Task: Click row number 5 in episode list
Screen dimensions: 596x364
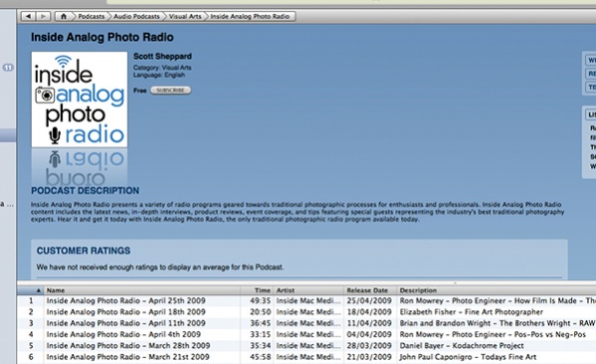Action: point(31,346)
